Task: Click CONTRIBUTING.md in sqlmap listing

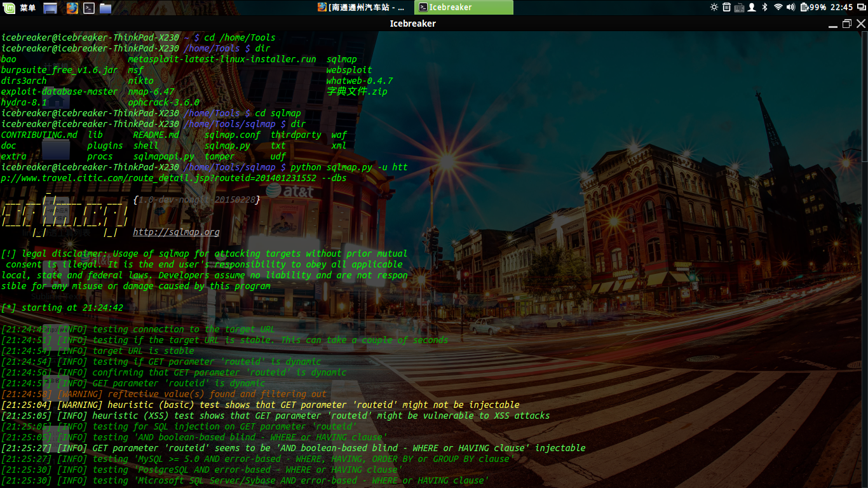Action: [x=39, y=135]
